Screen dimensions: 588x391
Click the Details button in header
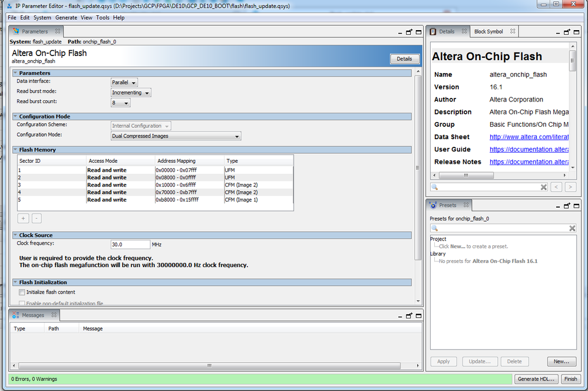tap(404, 58)
